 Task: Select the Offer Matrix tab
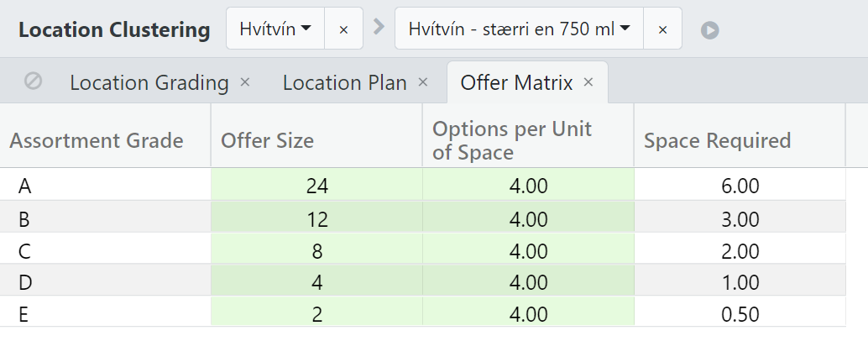[516, 83]
